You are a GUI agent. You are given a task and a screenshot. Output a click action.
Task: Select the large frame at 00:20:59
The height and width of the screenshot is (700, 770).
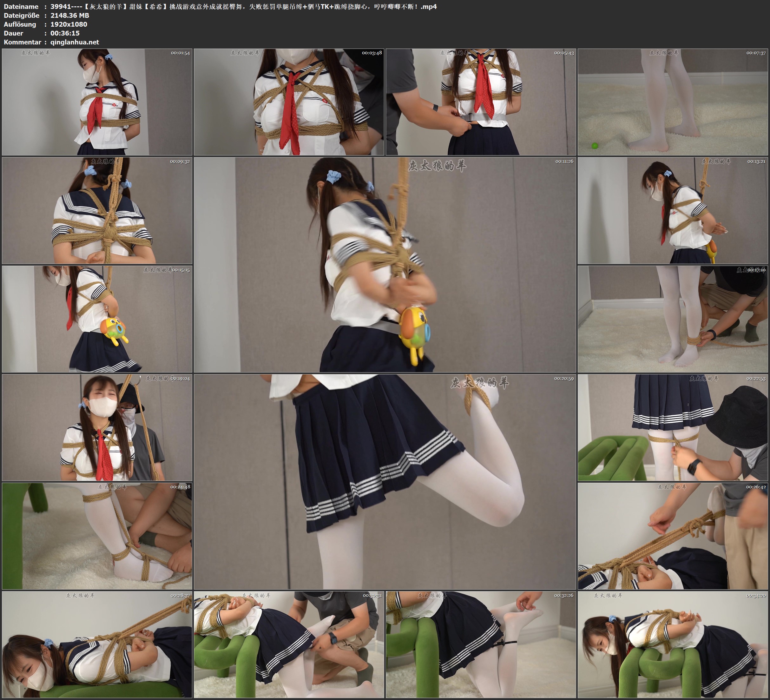(x=385, y=482)
